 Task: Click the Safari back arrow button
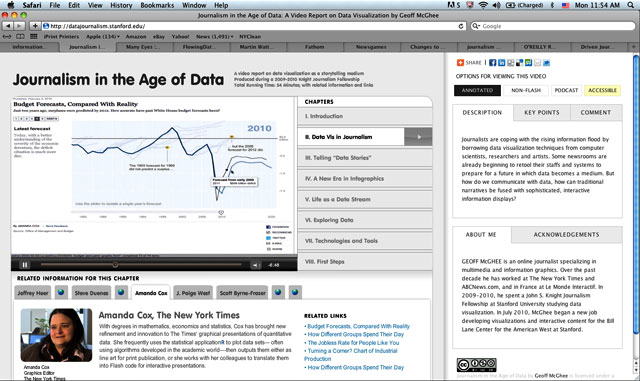coord(8,26)
